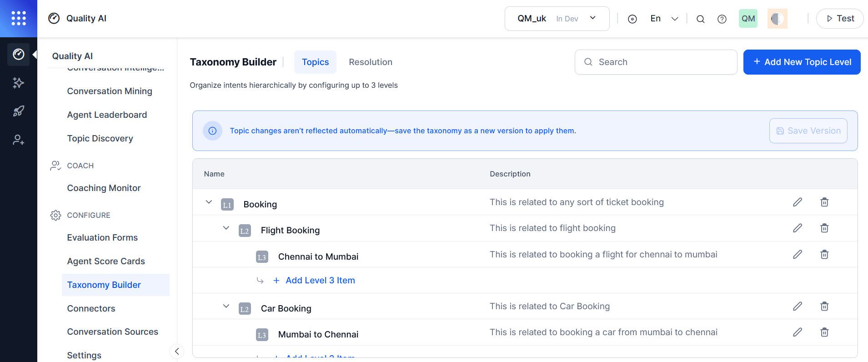Click the Add Level 3 Item link
Screen dimensions: 868x362
tap(320, 280)
